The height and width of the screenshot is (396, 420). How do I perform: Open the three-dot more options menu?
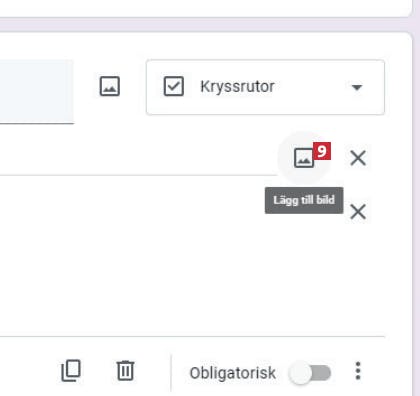tap(358, 371)
